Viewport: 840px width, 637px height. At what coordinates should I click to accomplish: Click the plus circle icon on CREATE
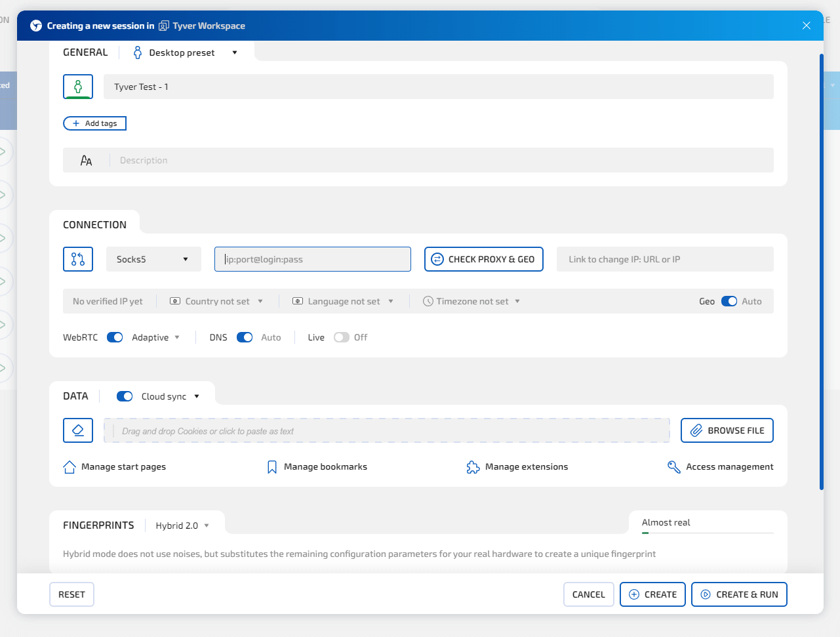(x=634, y=594)
